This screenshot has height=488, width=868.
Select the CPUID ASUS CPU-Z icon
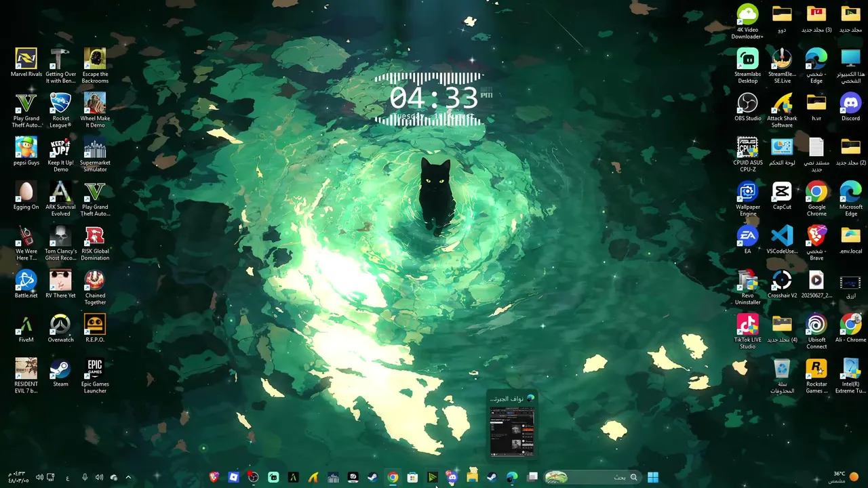(x=747, y=155)
